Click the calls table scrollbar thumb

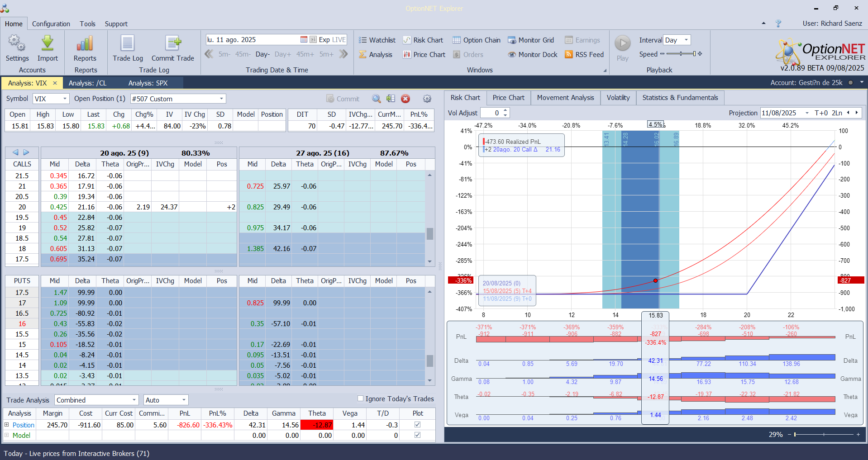point(430,233)
